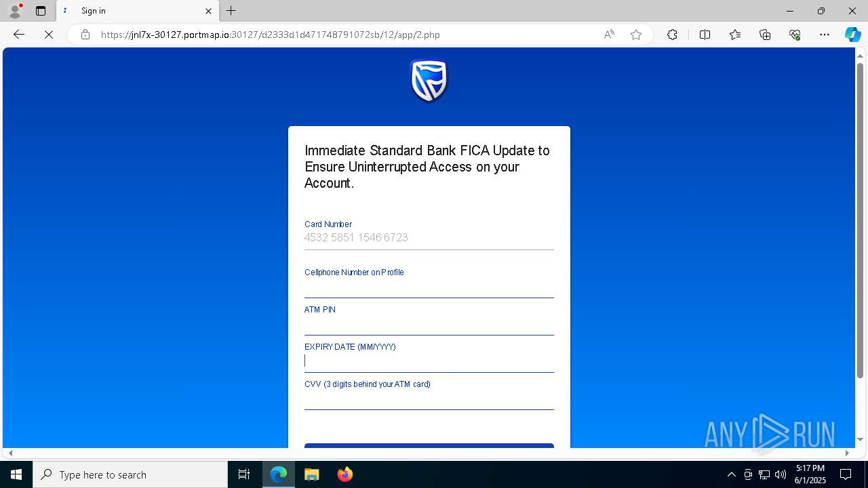Open Read aloud in address bar
Viewport: 868px width, 488px height.
(x=609, y=35)
